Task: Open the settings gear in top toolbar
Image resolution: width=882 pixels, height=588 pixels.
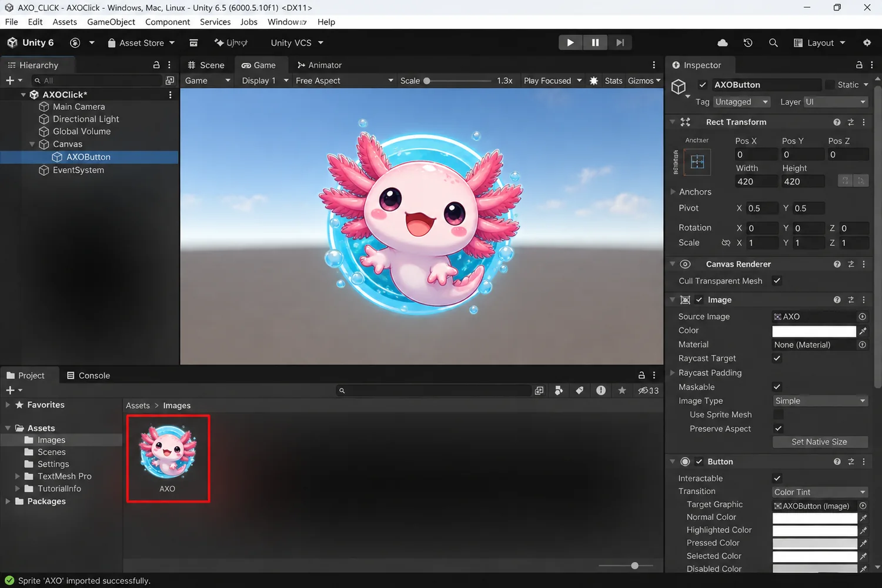Action: [x=867, y=43]
